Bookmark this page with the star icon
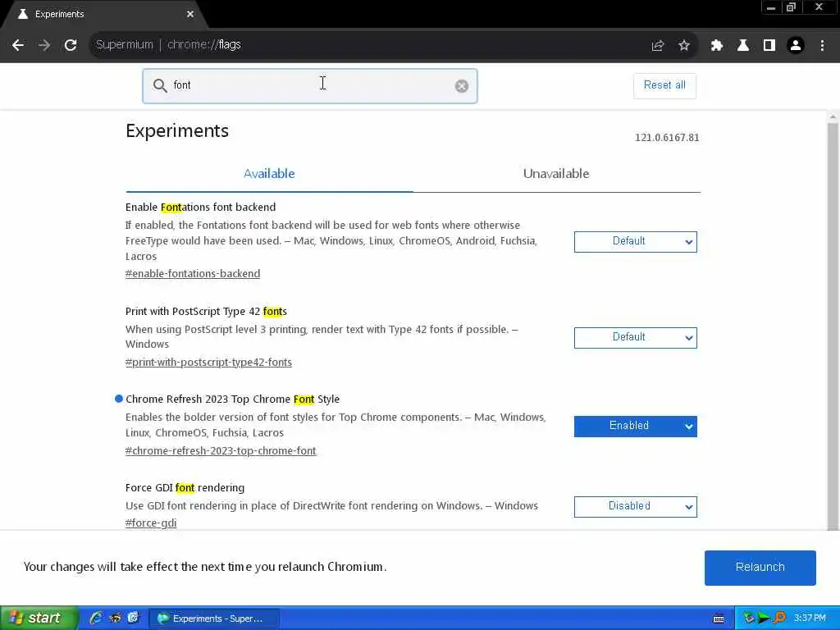The width and height of the screenshot is (840, 630). click(x=684, y=45)
